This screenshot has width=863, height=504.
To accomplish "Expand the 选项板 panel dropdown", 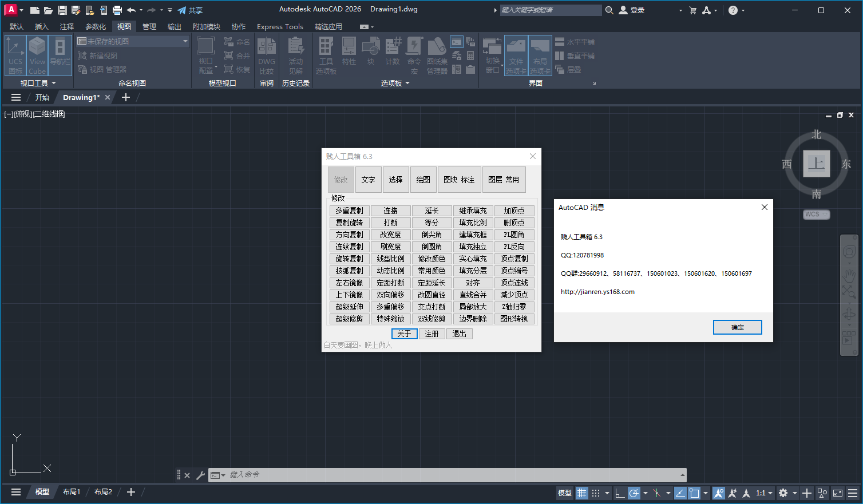I will (407, 83).
